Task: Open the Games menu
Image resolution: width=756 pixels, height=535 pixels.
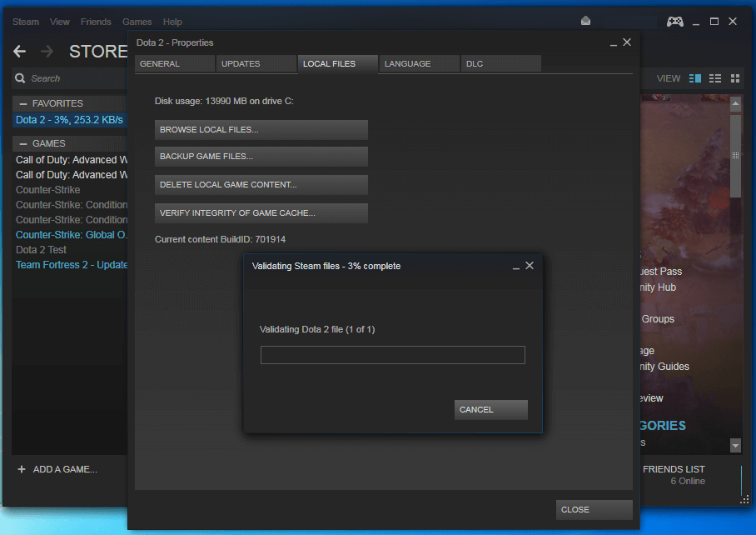Action: (137, 22)
